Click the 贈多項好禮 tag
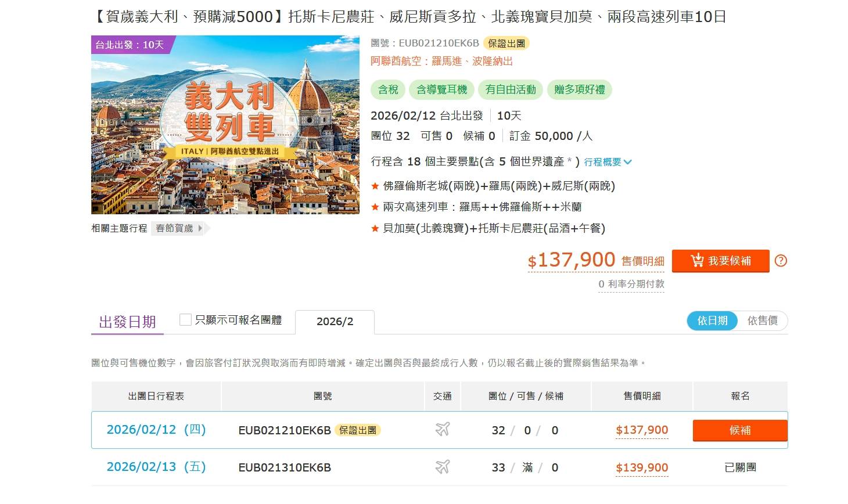The width and height of the screenshot is (848, 504). (x=579, y=89)
